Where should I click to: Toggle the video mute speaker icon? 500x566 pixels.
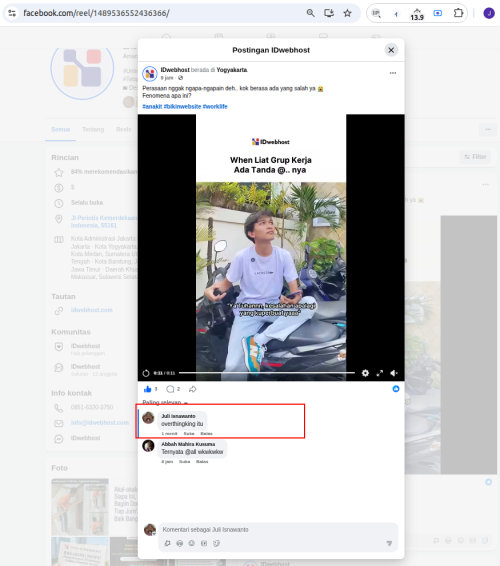[394, 373]
